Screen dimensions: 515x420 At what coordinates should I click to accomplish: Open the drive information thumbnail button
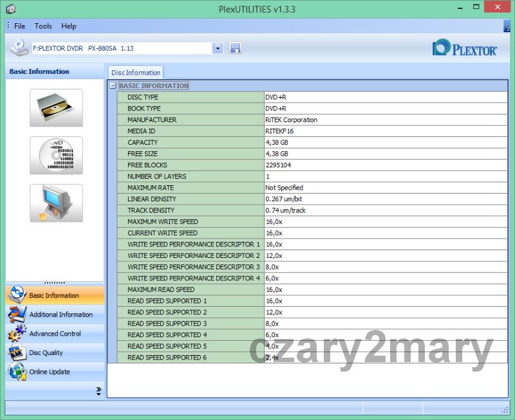56,107
